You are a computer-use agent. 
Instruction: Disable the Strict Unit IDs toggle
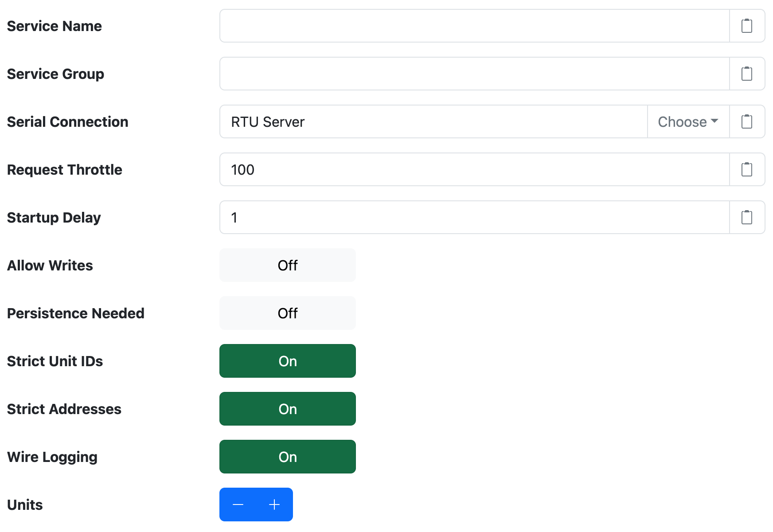coord(287,361)
